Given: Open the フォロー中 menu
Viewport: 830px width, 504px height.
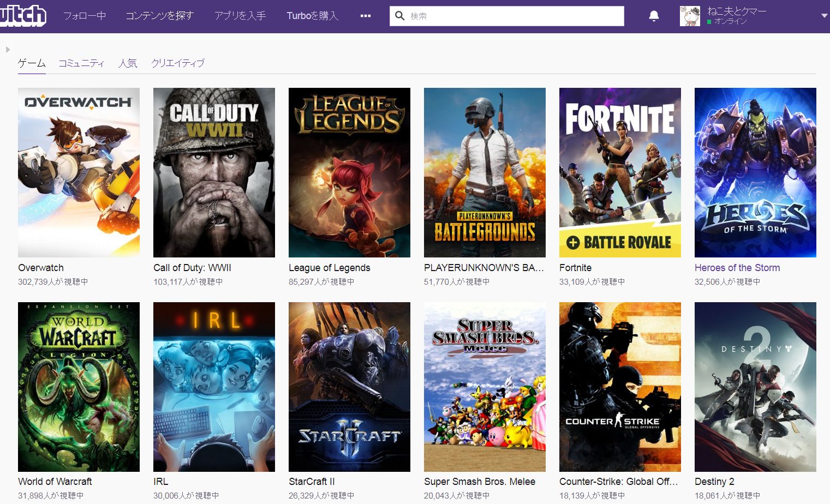Looking at the screenshot, I should click(85, 16).
